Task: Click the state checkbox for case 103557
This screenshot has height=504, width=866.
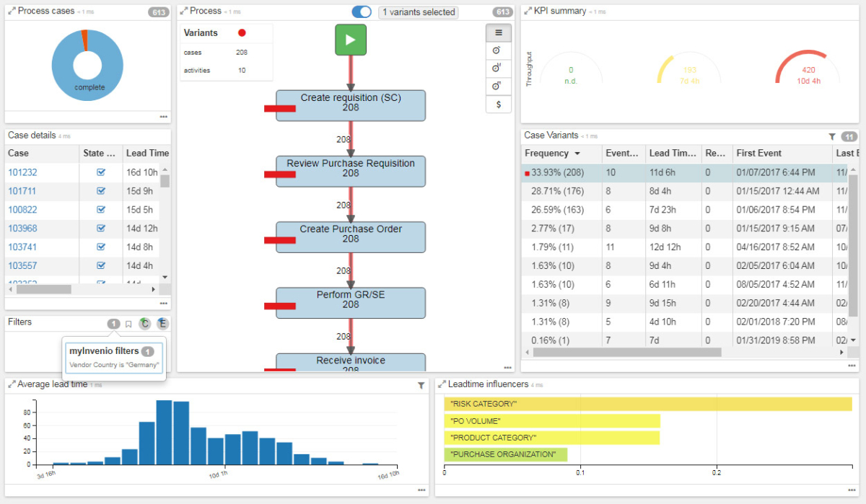Action: tap(101, 265)
